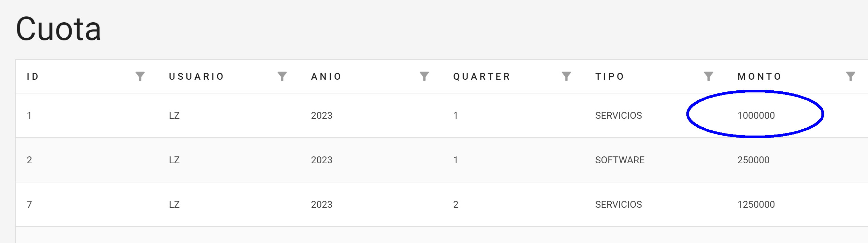Open the USUARIO column filter icon
This screenshot has width=868, height=243.
(282, 76)
